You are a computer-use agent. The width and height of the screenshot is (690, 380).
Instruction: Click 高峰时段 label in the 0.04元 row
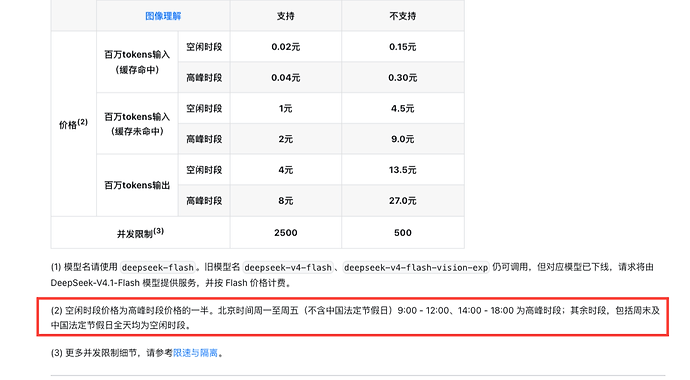204,77
